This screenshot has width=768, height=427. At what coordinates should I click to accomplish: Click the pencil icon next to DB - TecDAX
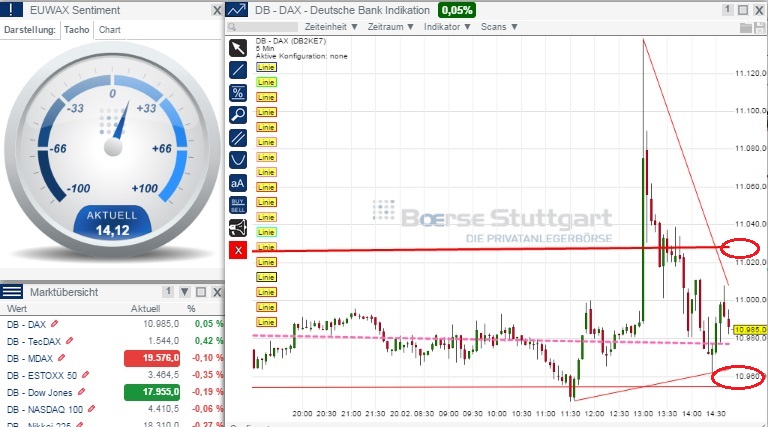coord(70,341)
